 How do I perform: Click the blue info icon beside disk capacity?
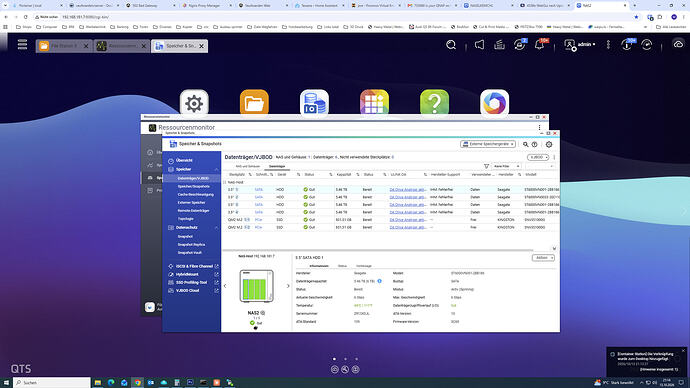tap(379, 281)
